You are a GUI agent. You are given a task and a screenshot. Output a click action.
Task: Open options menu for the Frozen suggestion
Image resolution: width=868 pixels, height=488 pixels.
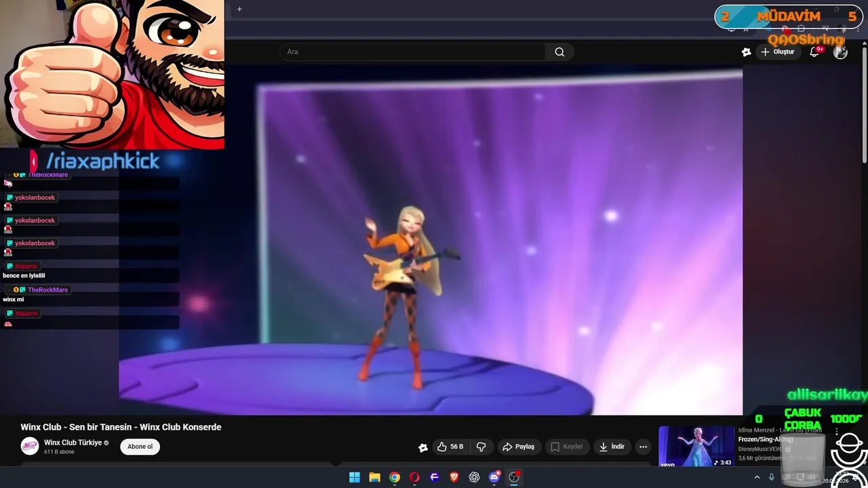pos(837,431)
